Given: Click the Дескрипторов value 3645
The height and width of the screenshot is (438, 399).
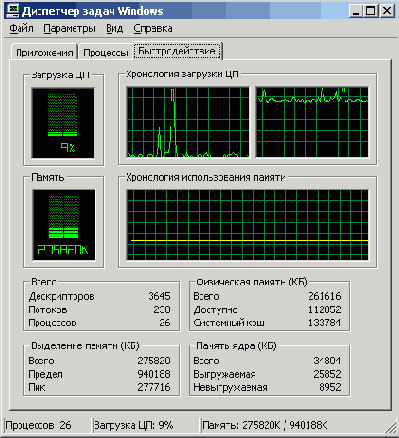Looking at the screenshot, I should (x=159, y=296).
